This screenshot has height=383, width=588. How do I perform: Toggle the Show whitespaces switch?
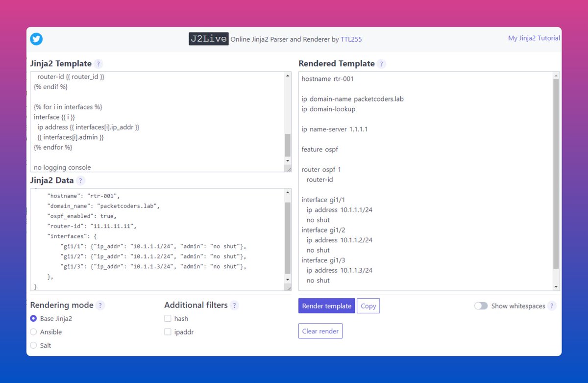point(481,306)
